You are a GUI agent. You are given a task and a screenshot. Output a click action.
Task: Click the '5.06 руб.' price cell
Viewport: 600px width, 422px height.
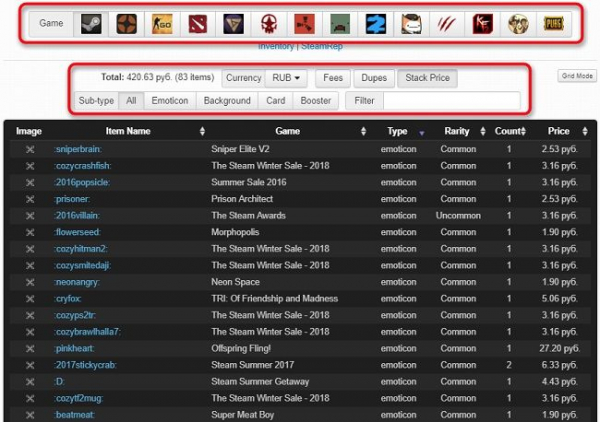click(x=559, y=299)
